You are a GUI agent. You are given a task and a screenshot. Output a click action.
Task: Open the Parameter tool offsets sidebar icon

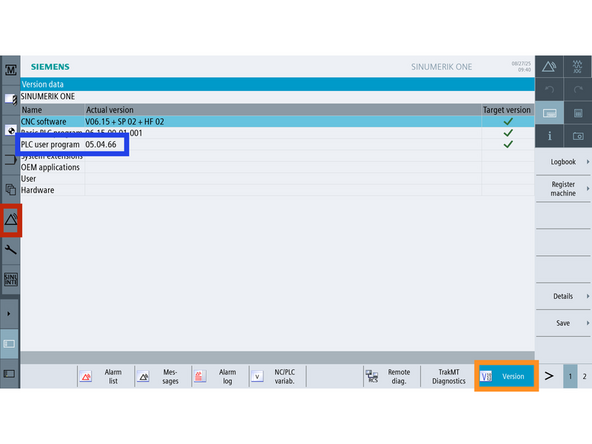10,100
